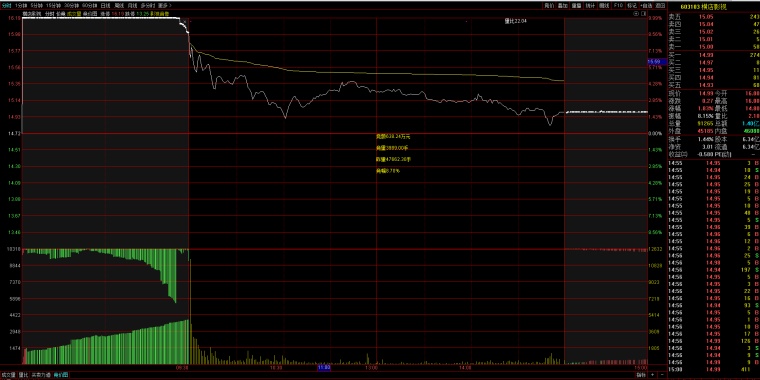Click the blue 15.59 price marker
This screenshot has height=380, width=760.
(x=654, y=62)
